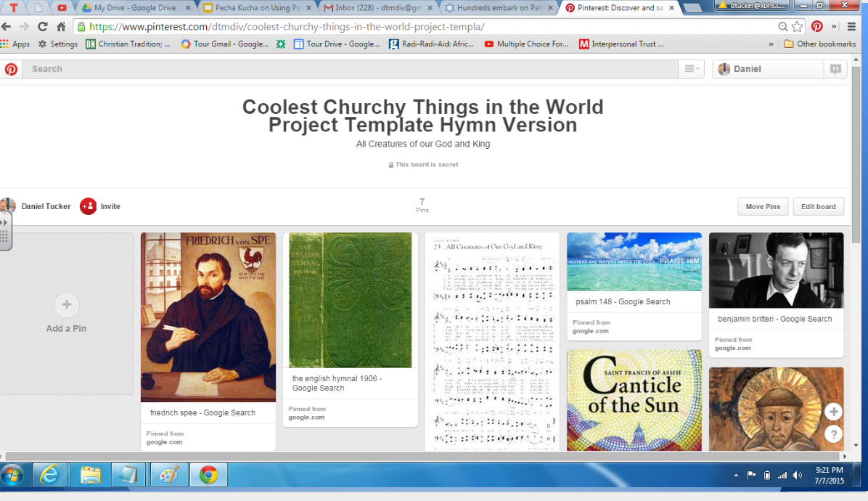Click the side panel grid handle
The width and height of the screenshot is (868, 501).
[5, 232]
